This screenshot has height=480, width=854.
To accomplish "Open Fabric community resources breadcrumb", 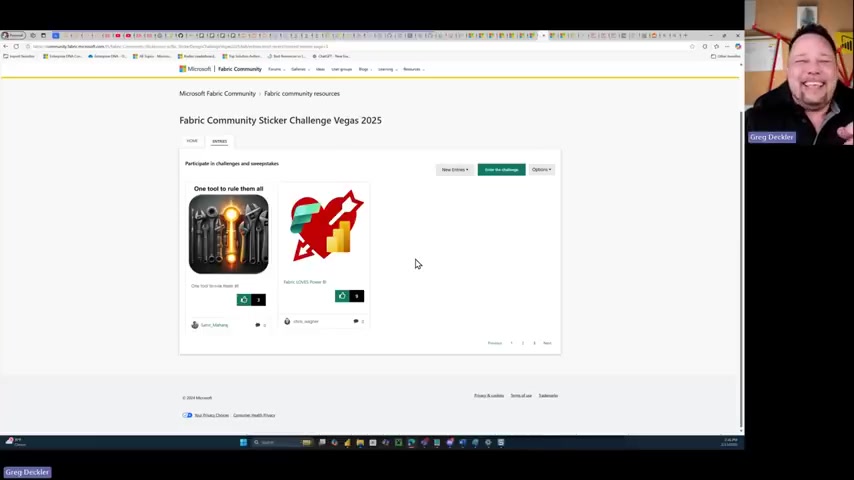I will (x=302, y=94).
